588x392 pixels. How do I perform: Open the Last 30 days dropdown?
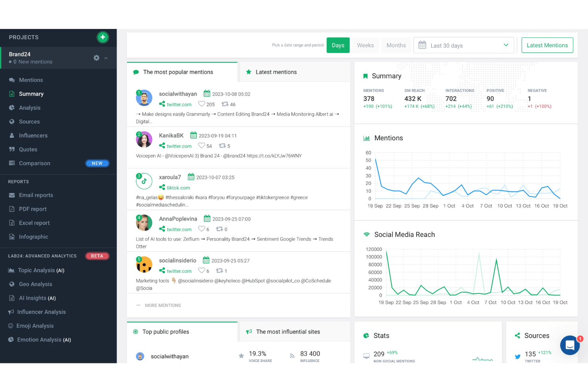pyautogui.click(x=506, y=45)
